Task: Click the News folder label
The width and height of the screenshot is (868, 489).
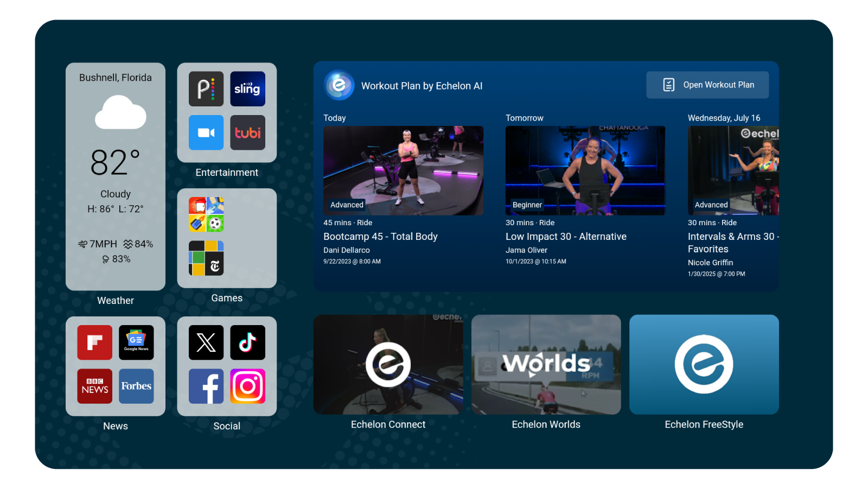Action: (x=116, y=426)
